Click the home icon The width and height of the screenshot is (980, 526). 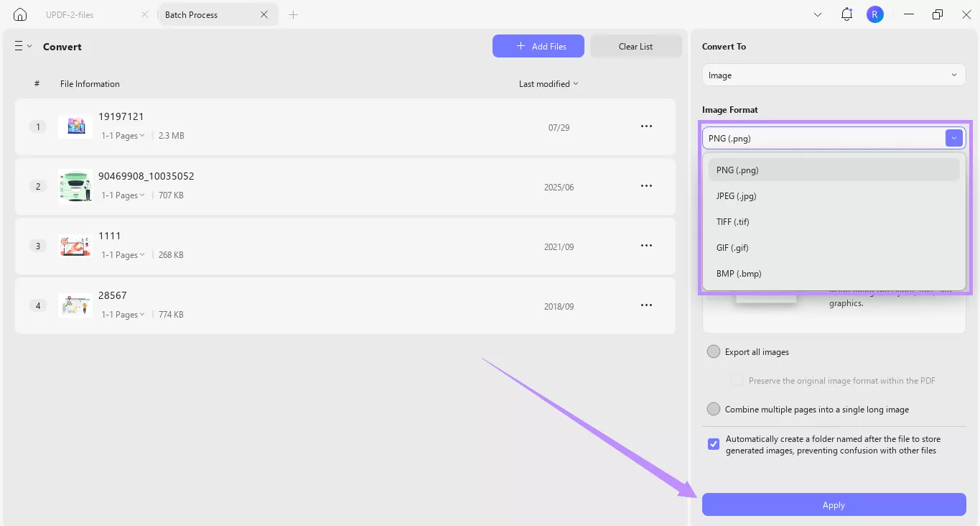(20, 14)
